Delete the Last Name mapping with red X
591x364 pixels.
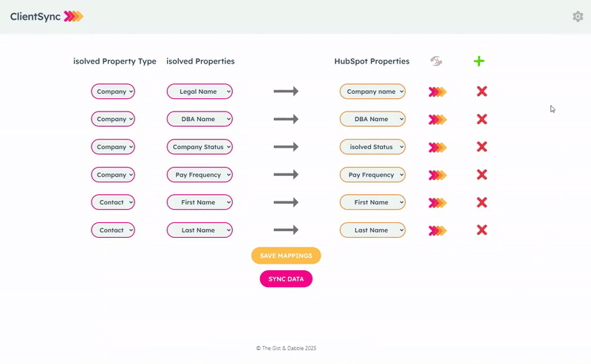[482, 230]
